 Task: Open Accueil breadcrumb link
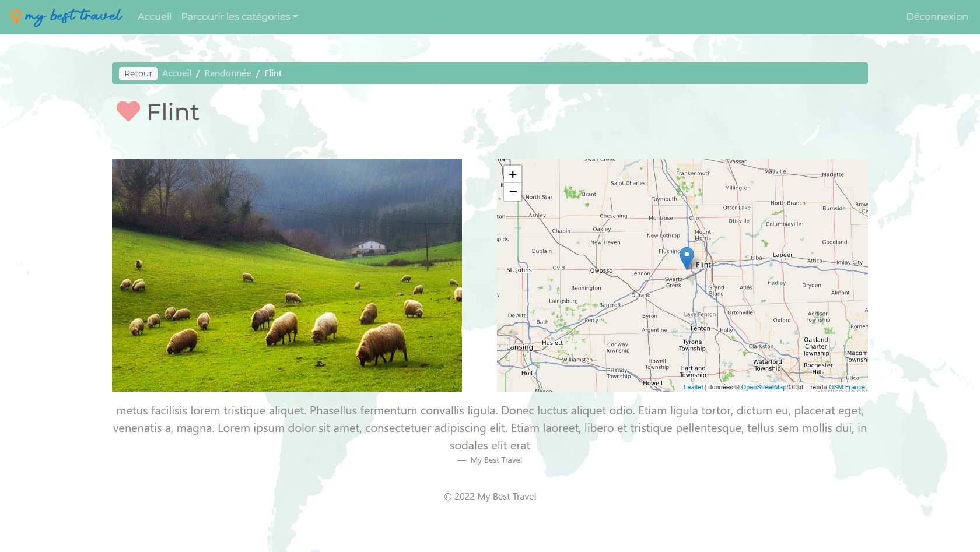coord(177,73)
